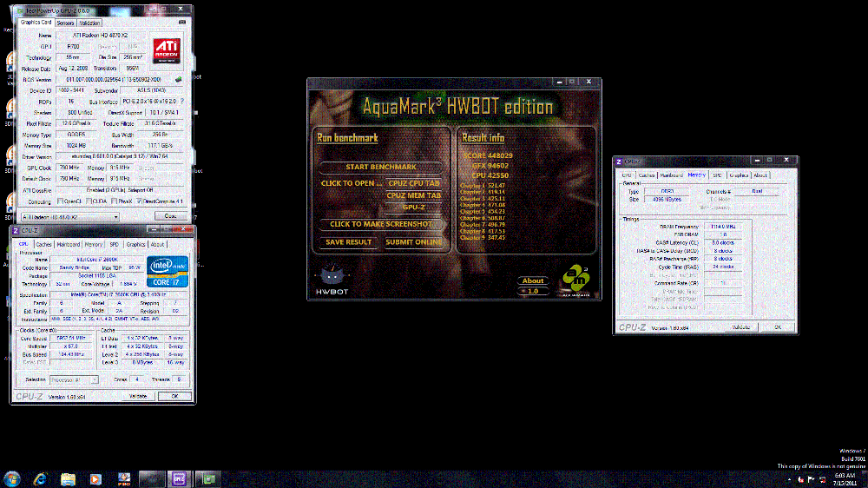Image resolution: width=868 pixels, height=488 pixels.
Task: Save the benchmark result
Action: (x=348, y=242)
